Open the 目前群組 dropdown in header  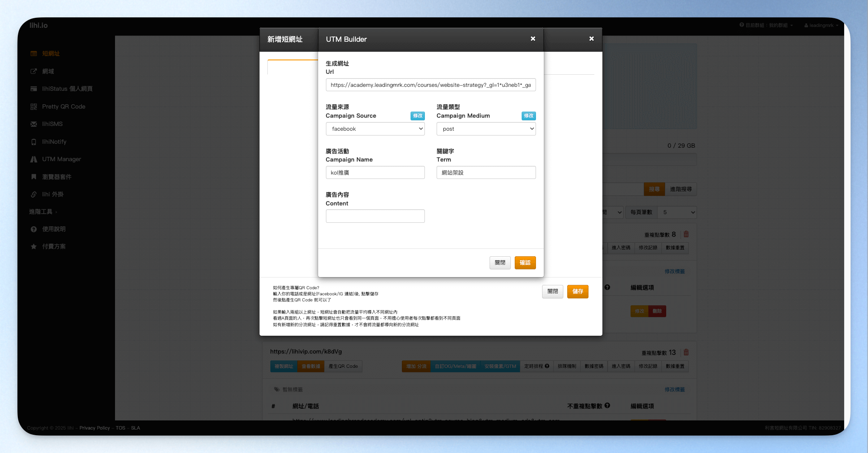click(x=766, y=25)
